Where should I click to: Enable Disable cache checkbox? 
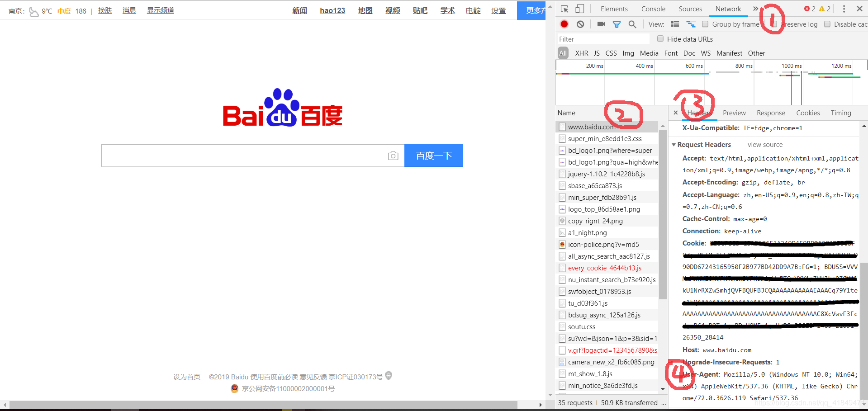tap(827, 24)
